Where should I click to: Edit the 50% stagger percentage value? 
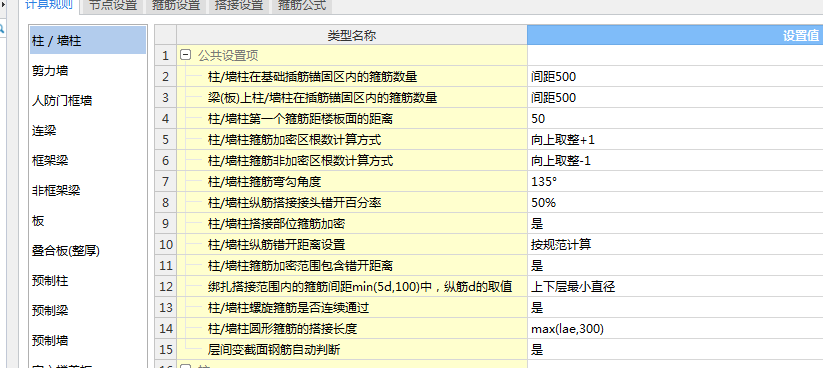675,203
